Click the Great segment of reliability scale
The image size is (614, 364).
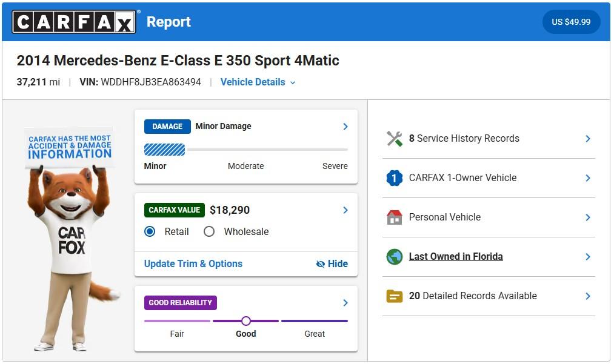click(x=315, y=321)
